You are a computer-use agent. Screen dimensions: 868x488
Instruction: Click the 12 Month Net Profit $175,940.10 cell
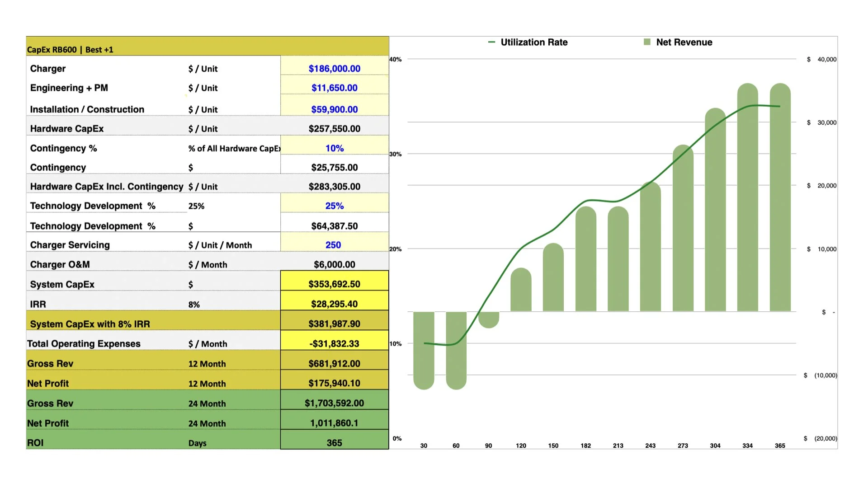pyautogui.click(x=334, y=383)
